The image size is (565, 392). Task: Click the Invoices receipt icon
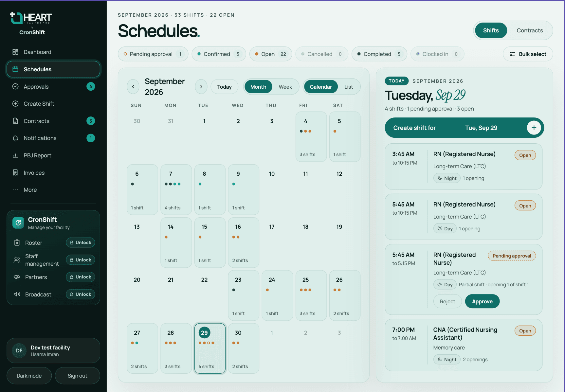click(15, 173)
